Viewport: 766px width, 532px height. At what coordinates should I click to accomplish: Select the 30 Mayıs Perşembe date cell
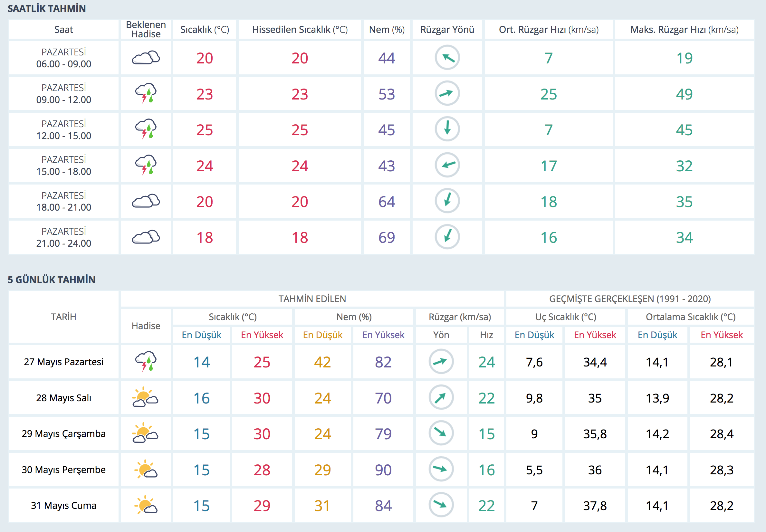tap(63, 470)
